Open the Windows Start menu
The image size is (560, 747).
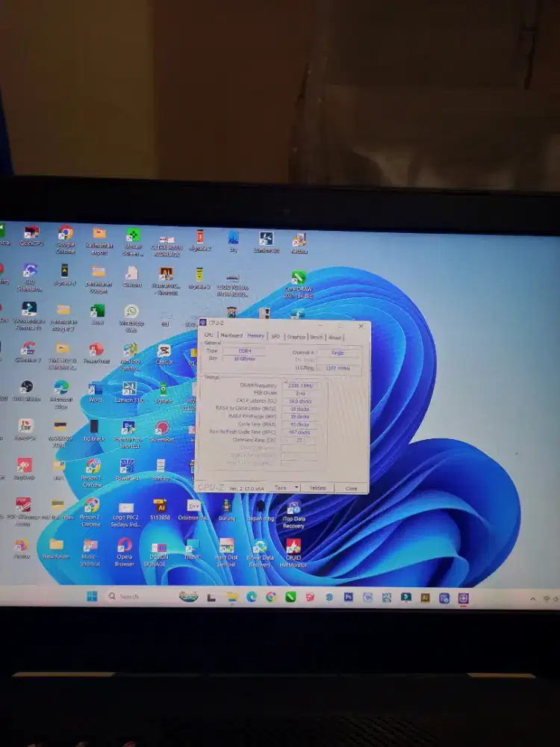pos(92,596)
